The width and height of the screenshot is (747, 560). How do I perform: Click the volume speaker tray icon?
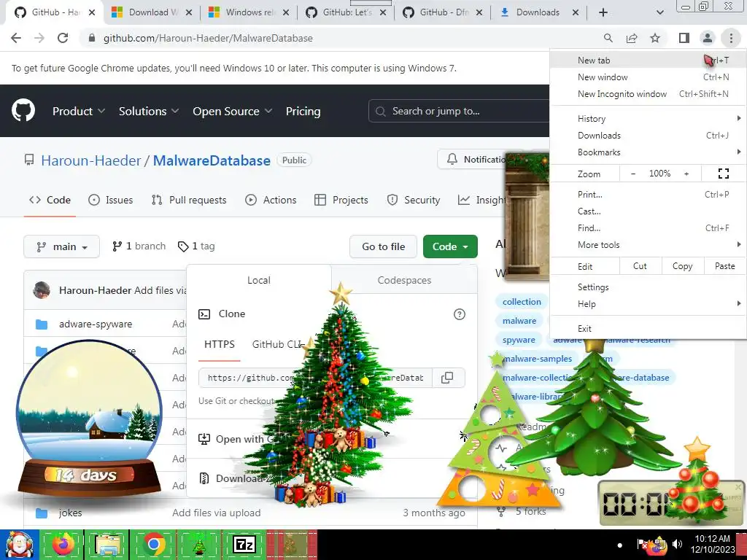pyautogui.click(x=676, y=544)
